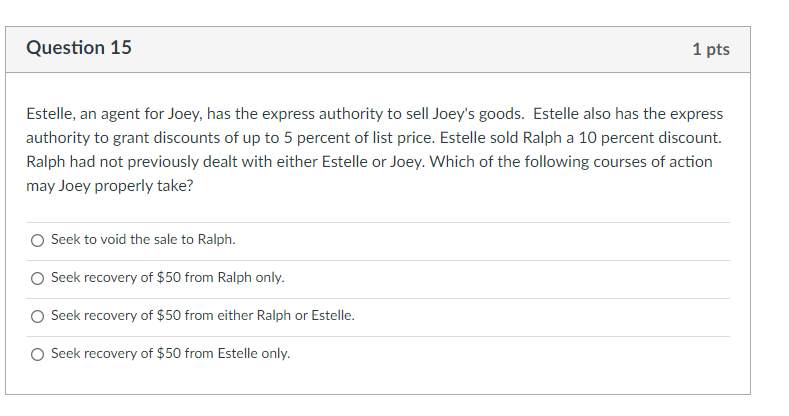Click question line starting 'Estelle, an agent for Joey'
Screen dimensions: 789x416
374,114
